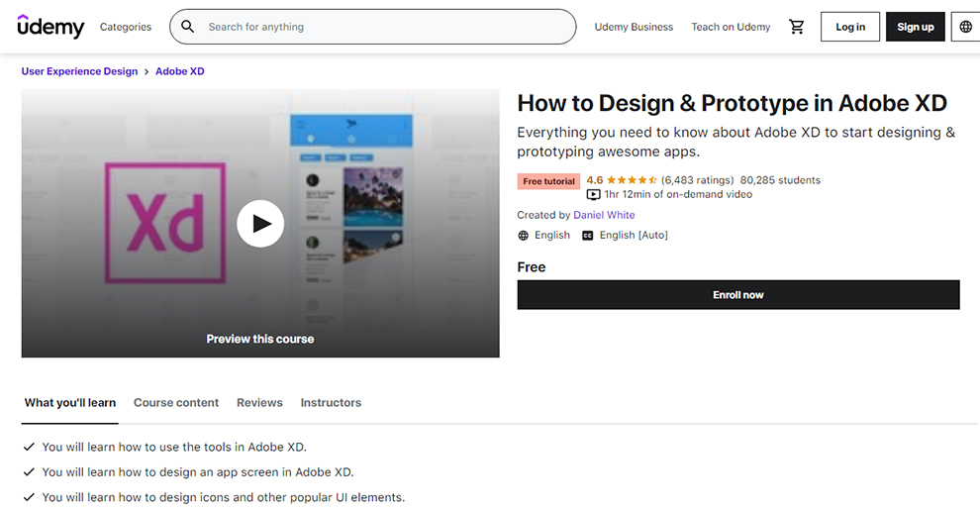Screen dimensions: 980x511
Task: Go to User Experience Design breadcrumb
Action: coord(79,71)
